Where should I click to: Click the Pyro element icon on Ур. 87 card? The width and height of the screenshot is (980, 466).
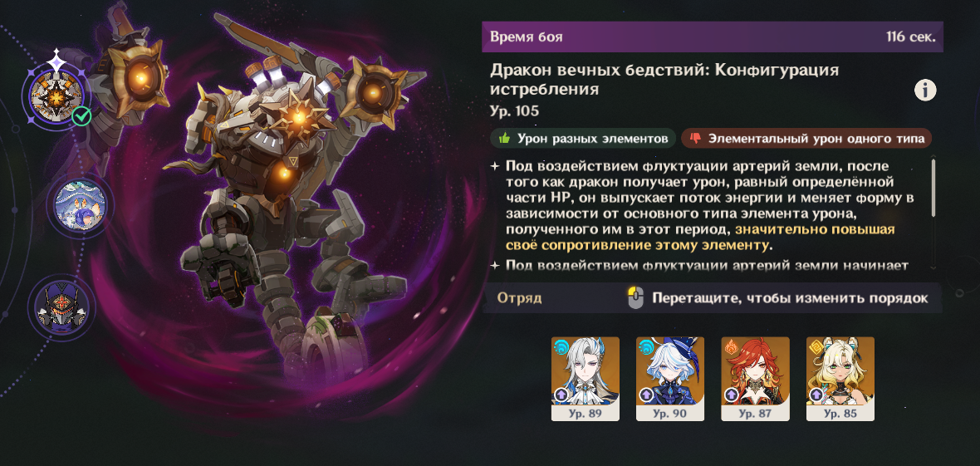[731, 346]
